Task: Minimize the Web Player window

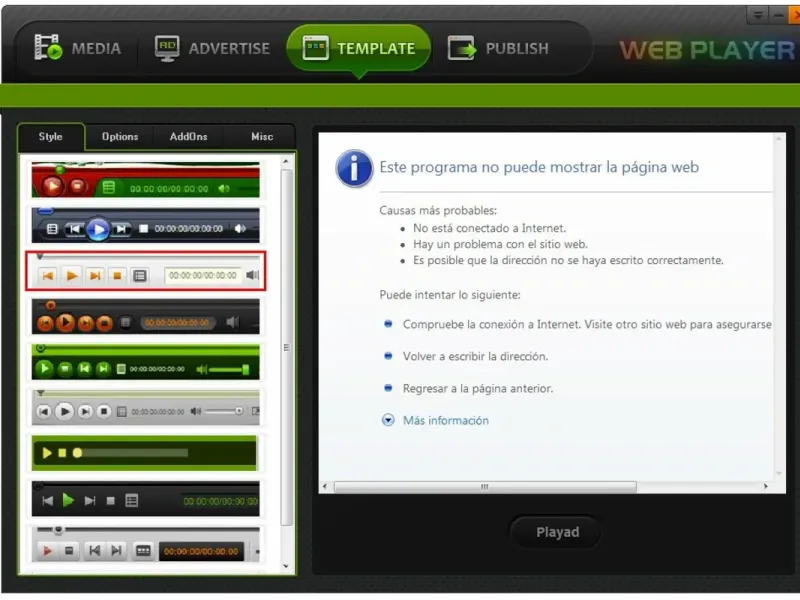Action: [x=778, y=15]
